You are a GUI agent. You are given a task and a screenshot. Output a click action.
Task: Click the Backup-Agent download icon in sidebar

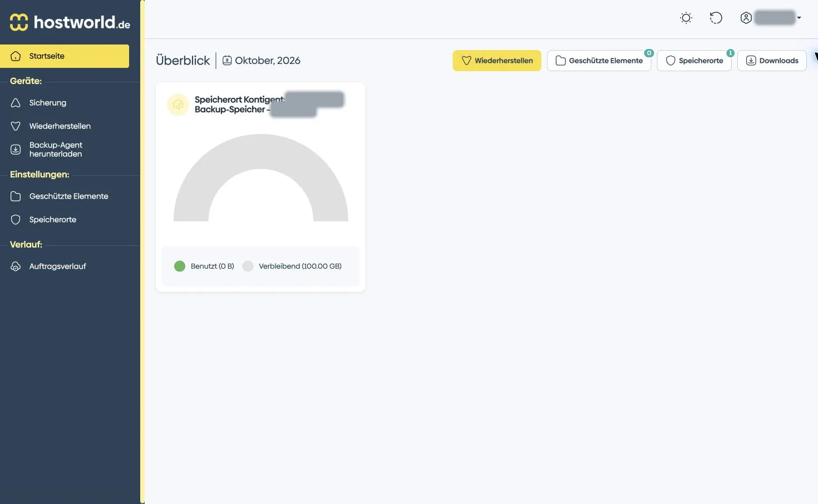(16, 150)
